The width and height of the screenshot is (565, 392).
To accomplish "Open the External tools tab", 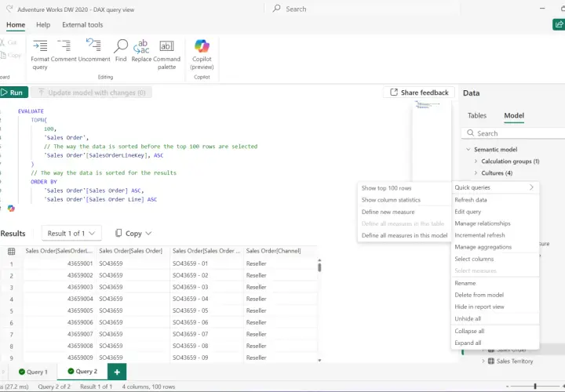I will [82, 25].
